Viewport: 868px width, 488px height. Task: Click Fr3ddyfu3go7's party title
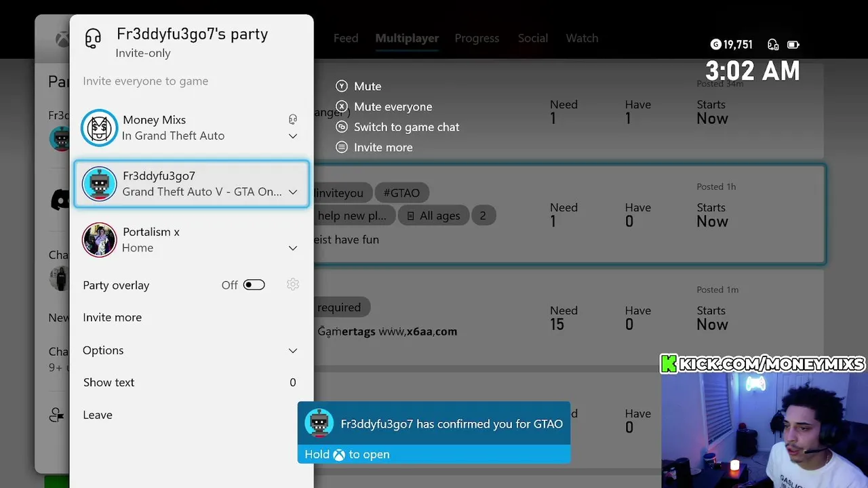coord(193,34)
